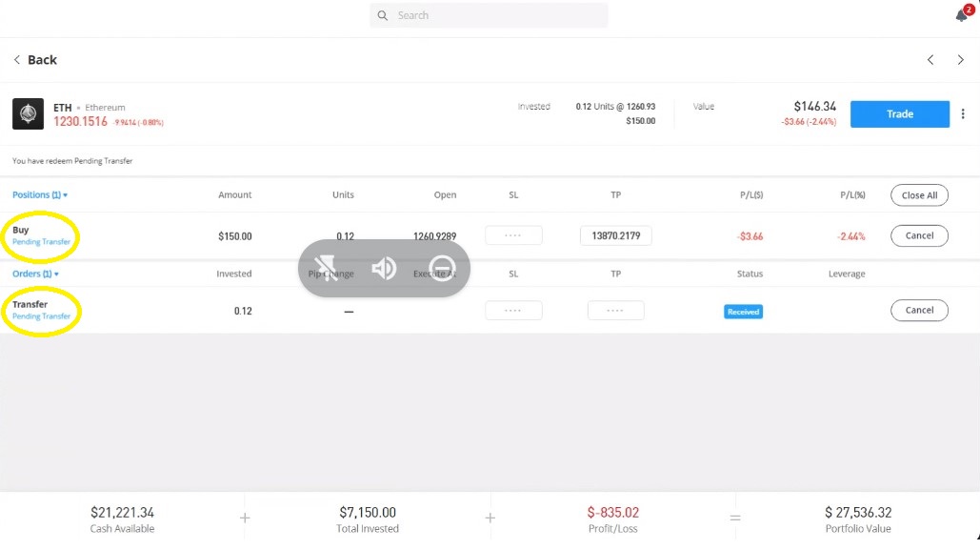980x549 pixels.
Task: Click the back chevron beside Back
Action: [x=15, y=59]
